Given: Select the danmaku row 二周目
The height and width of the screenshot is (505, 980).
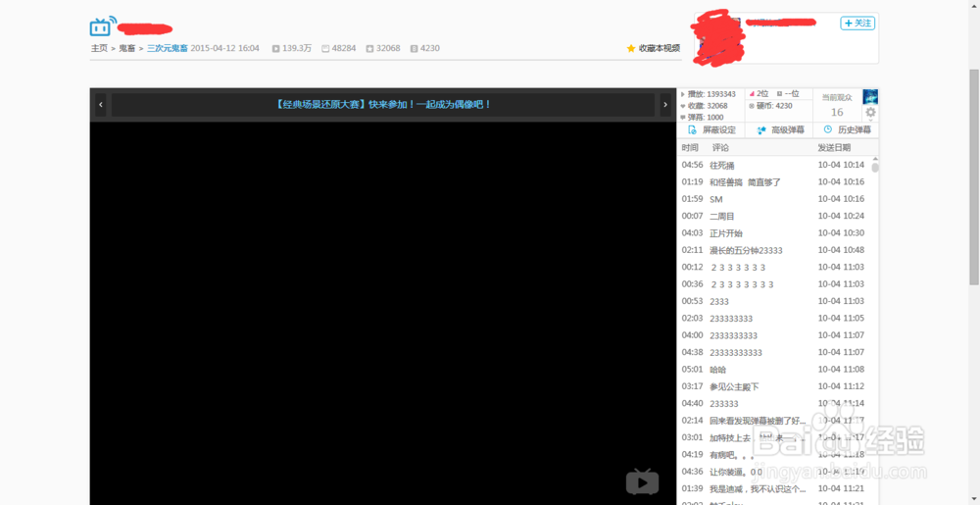Looking at the screenshot, I should [774, 217].
